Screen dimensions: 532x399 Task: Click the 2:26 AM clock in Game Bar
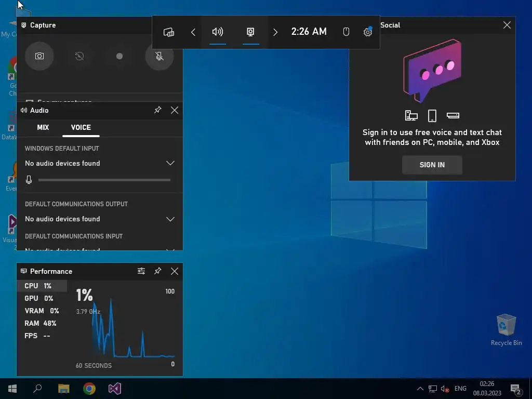click(x=309, y=32)
